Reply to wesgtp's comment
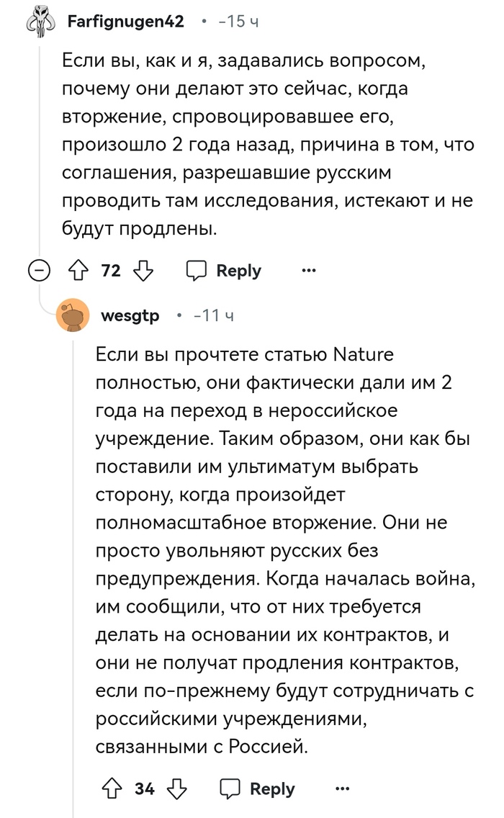Screen dimensions: 504x818 [258, 789]
